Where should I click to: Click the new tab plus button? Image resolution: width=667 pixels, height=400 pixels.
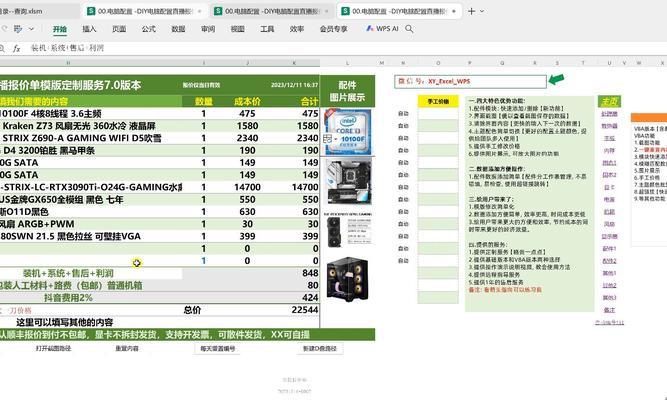click(471, 11)
